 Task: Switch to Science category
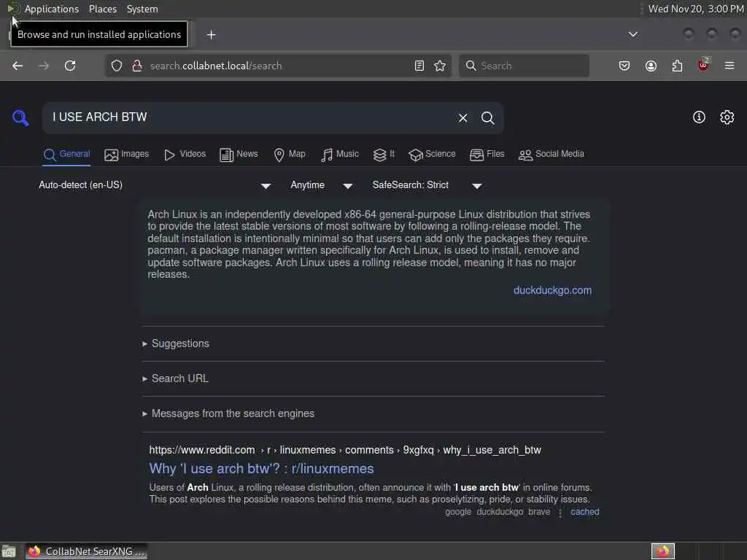(432, 155)
